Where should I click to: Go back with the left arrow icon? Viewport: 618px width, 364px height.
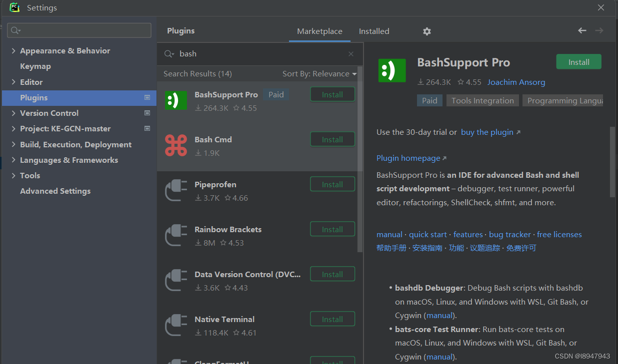[582, 30]
